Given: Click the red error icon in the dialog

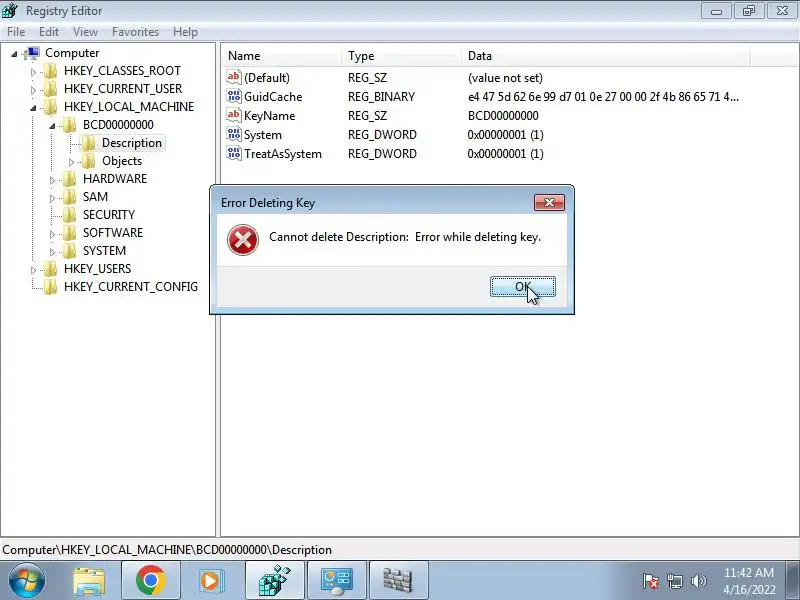Looking at the screenshot, I should pyautogui.click(x=243, y=240).
